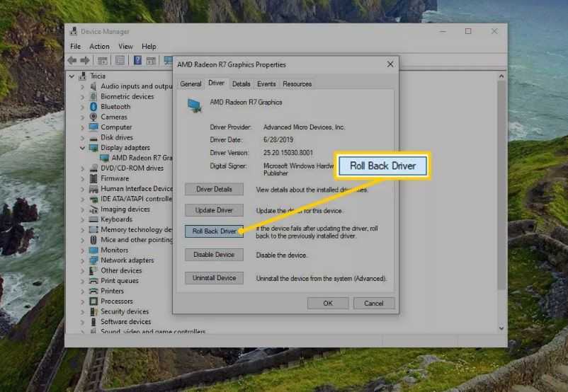This screenshot has width=568, height=392.
Task: Select AMD Radeon R7 device under Display adapters
Action: tap(142, 158)
